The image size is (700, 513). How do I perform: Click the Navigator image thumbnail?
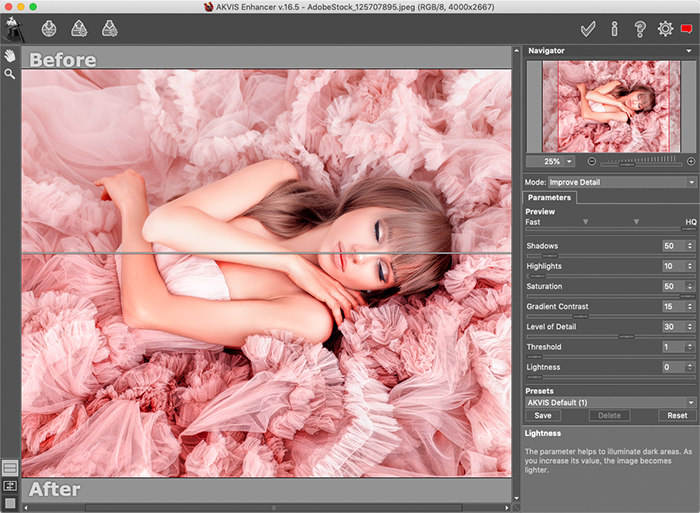pos(611,107)
